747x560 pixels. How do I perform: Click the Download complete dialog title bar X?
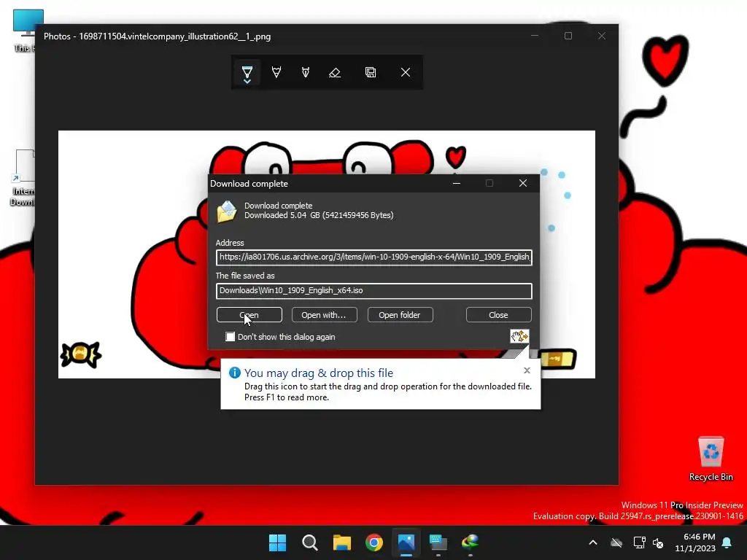(523, 183)
